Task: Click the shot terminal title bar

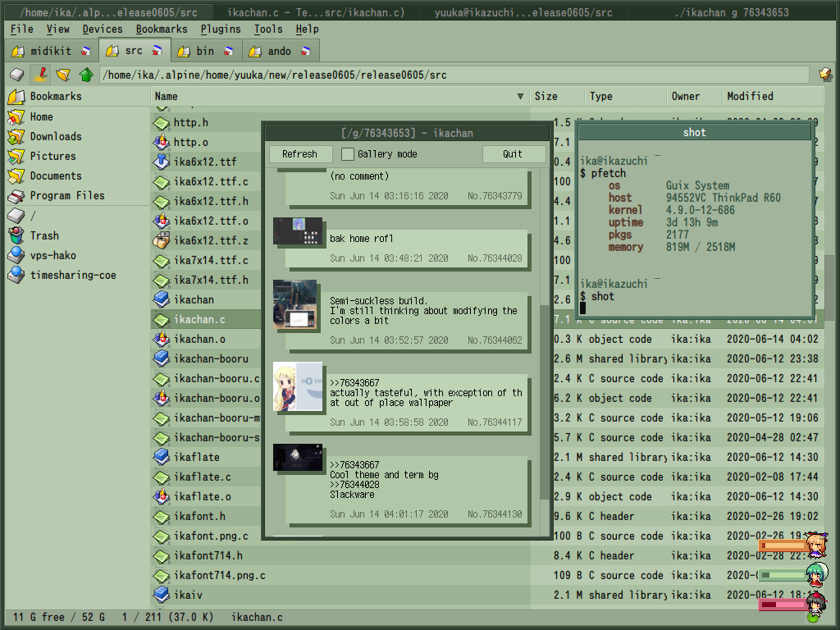Action: click(694, 132)
